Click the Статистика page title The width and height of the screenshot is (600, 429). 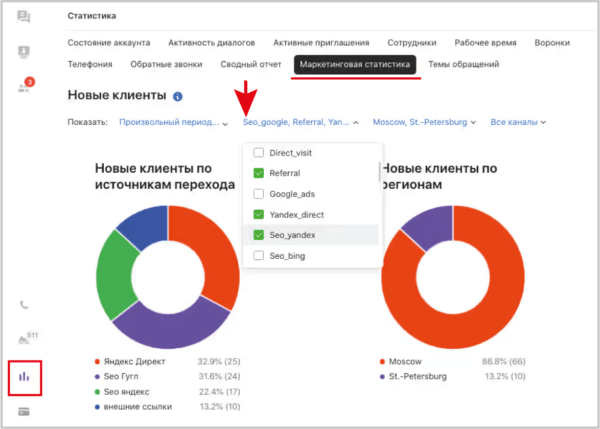tap(92, 16)
